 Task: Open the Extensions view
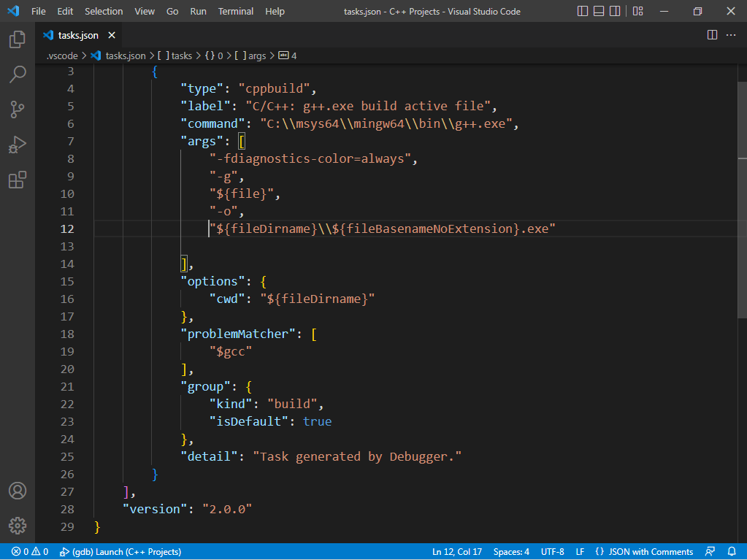pos(17,180)
